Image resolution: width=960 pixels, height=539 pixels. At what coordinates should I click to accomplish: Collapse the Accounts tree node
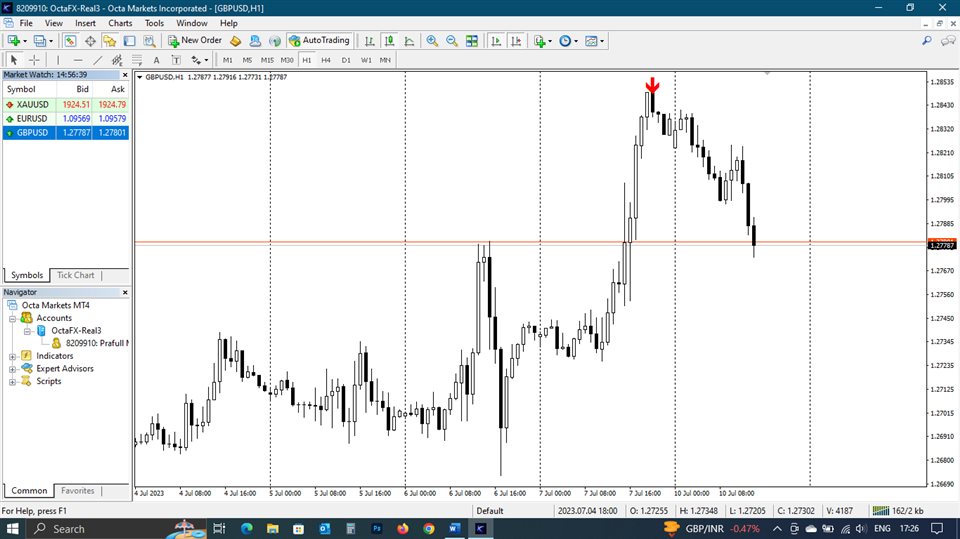[x=12, y=318]
